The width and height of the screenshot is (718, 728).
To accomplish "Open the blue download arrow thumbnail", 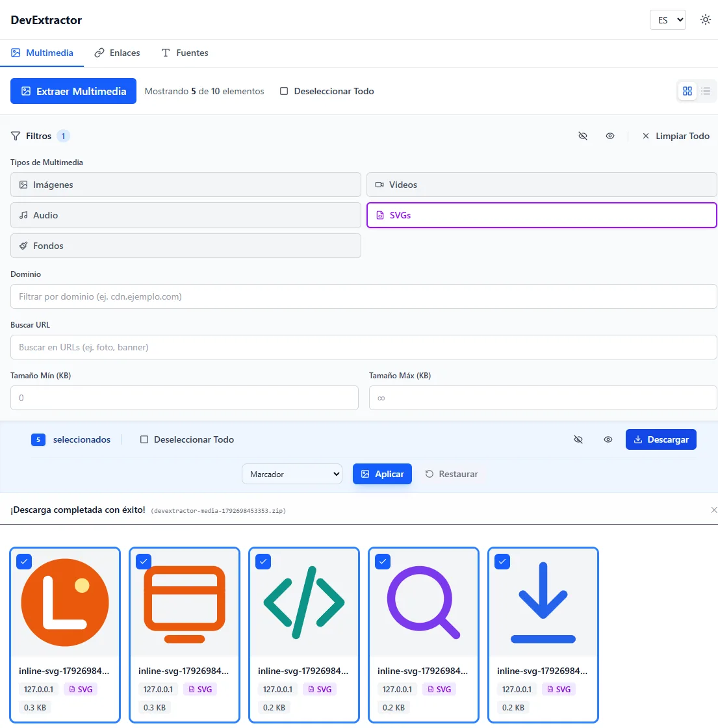I will click(x=543, y=603).
